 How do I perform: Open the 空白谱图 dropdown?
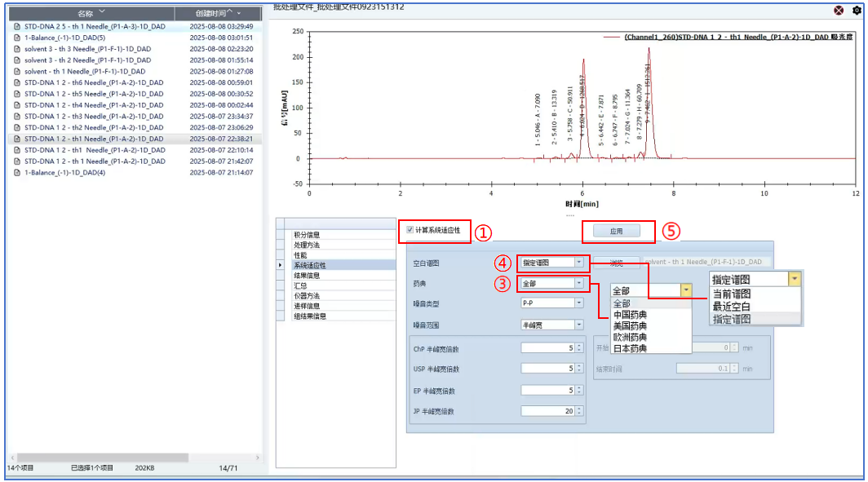(578, 263)
